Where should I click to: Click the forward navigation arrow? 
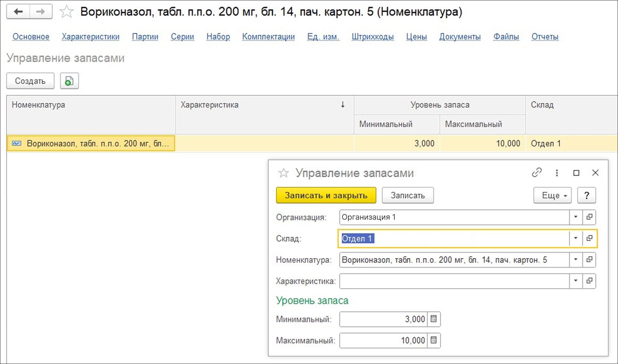41,12
